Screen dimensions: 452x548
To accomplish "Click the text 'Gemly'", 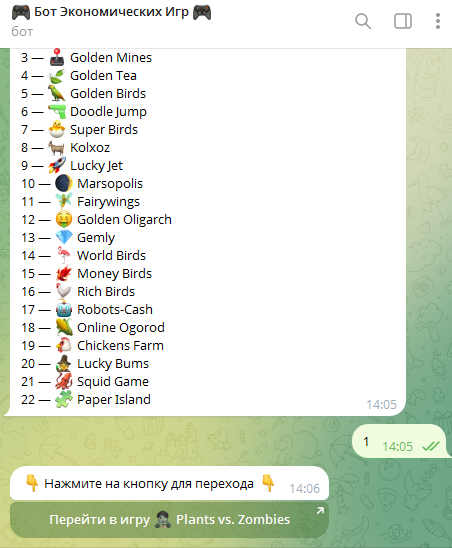I will [x=96, y=238].
